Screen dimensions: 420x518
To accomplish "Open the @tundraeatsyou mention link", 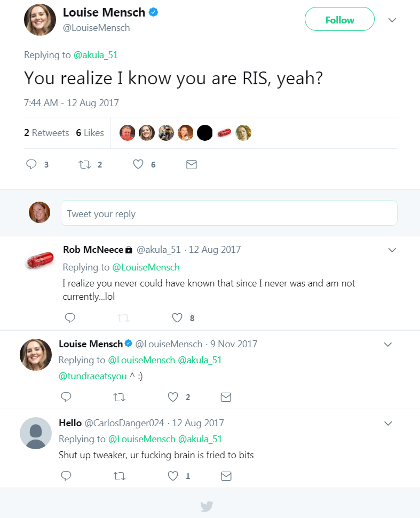I will click(x=93, y=376).
